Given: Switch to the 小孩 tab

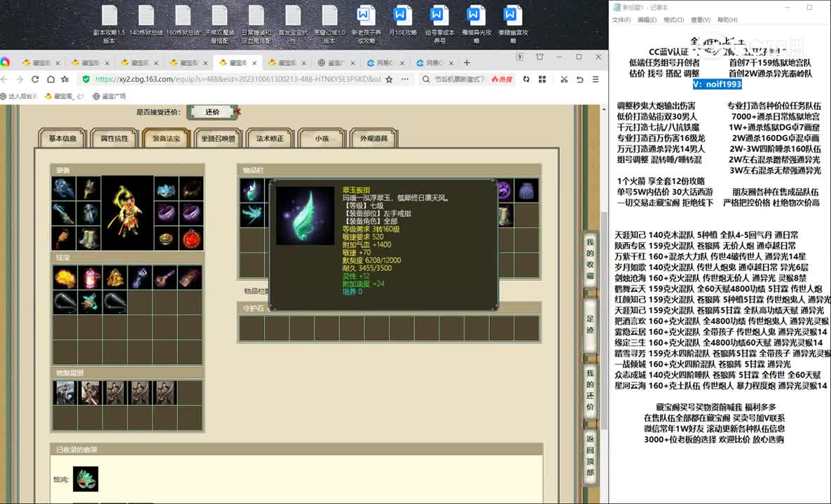Looking at the screenshot, I should (x=322, y=138).
